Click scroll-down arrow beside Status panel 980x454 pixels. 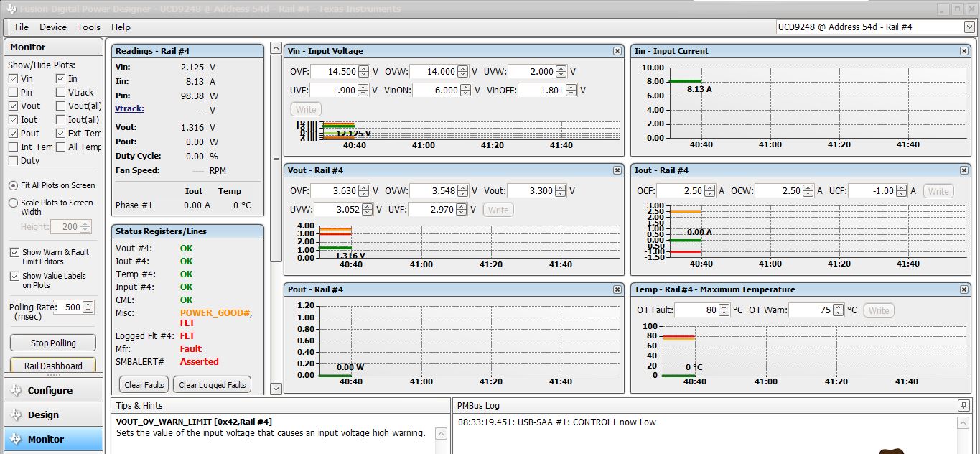point(276,389)
